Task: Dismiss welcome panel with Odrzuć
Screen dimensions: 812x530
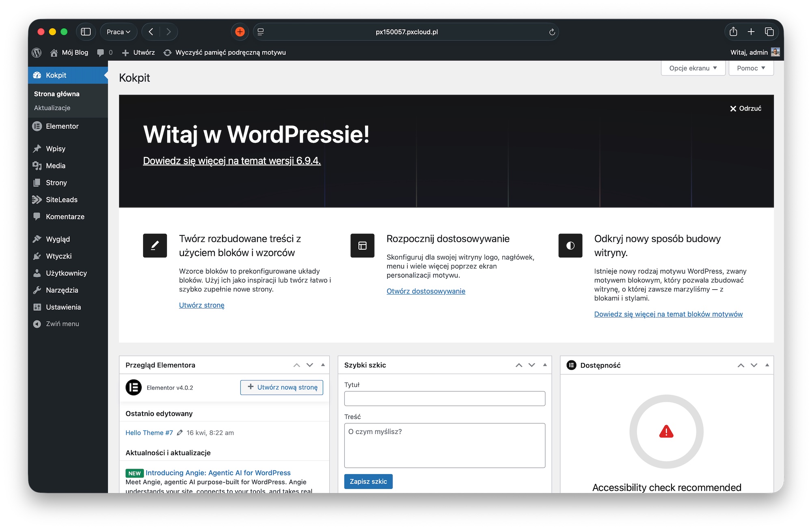Action: coord(745,108)
